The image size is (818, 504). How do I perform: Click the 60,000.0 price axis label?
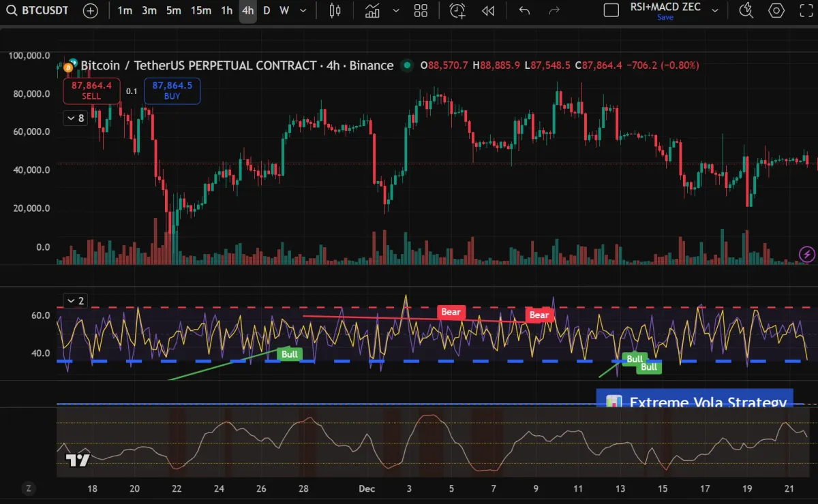pos(31,131)
